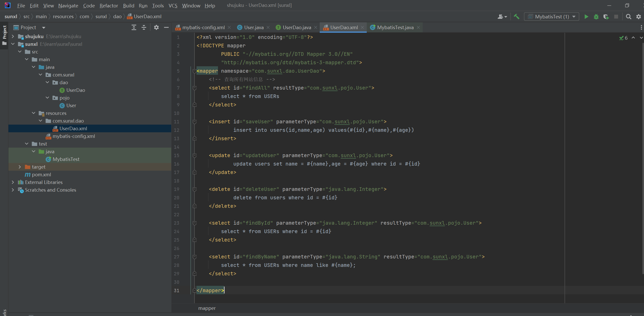
Task: Open Project panel gear options
Action: coord(156,27)
